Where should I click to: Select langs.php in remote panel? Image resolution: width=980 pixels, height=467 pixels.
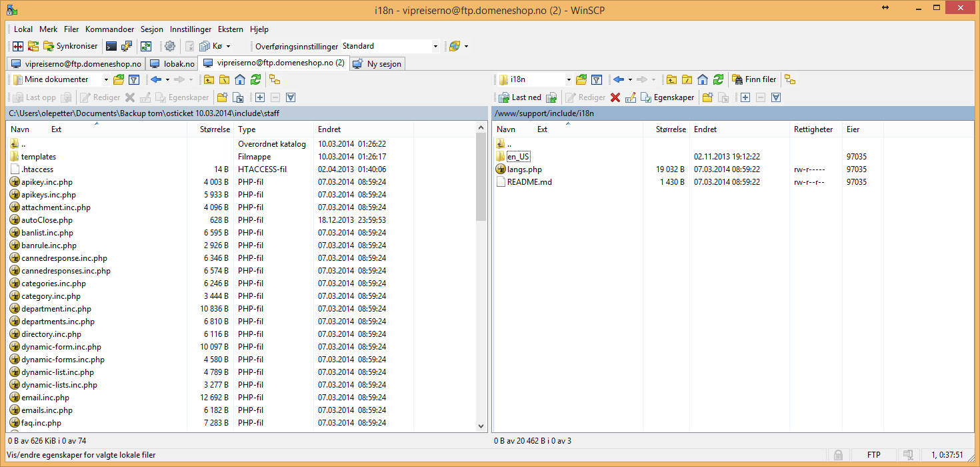(x=525, y=169)
